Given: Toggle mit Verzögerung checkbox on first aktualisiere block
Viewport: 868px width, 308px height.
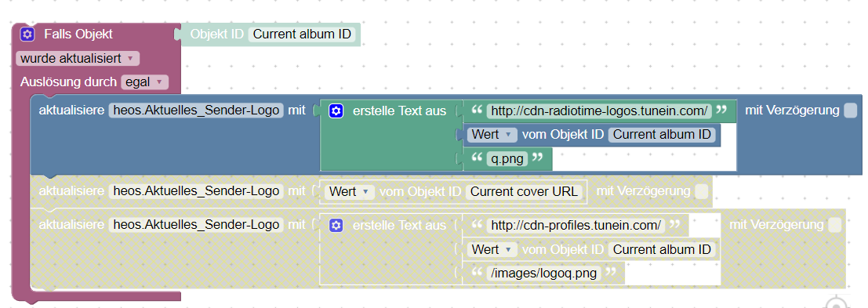Looking at the screenshot, I should 850,111.
